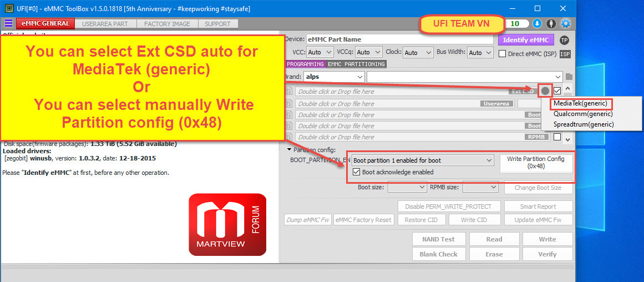Select the PROGRAMMING sub-tab
This screenshot has width=644, height=282.
[x=305, y=64]
